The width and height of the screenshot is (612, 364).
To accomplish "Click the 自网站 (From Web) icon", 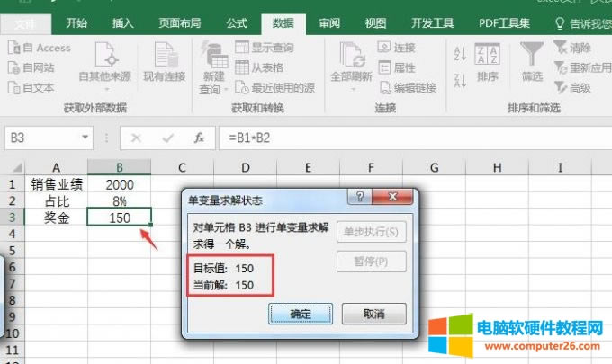I will point(14,67).
